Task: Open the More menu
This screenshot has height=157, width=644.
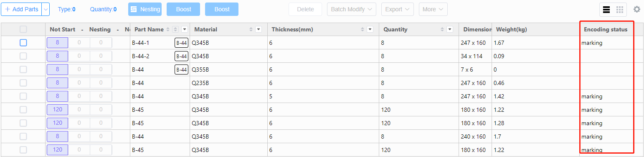Action: [433, 9]
